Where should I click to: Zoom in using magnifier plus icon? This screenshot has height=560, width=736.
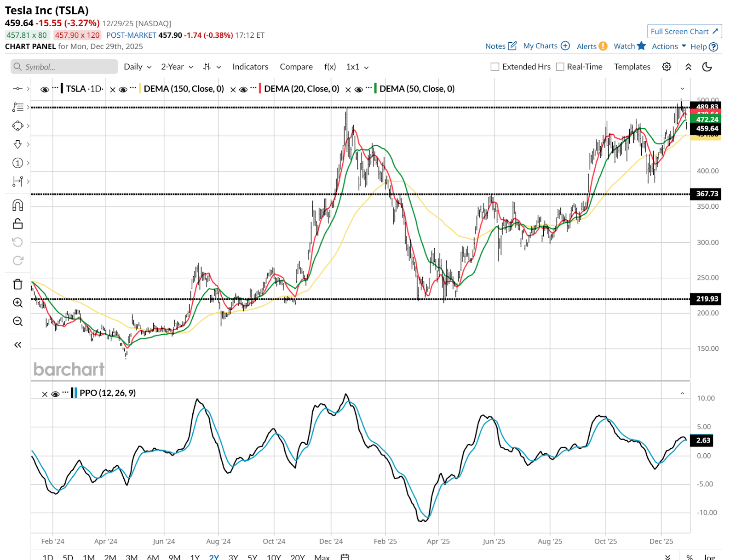point(17,303)
